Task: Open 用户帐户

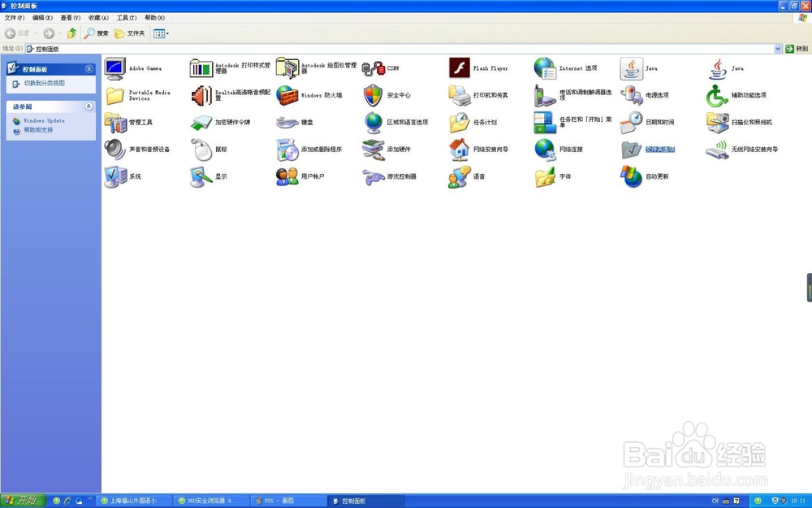Action: [x=300, y=176]
